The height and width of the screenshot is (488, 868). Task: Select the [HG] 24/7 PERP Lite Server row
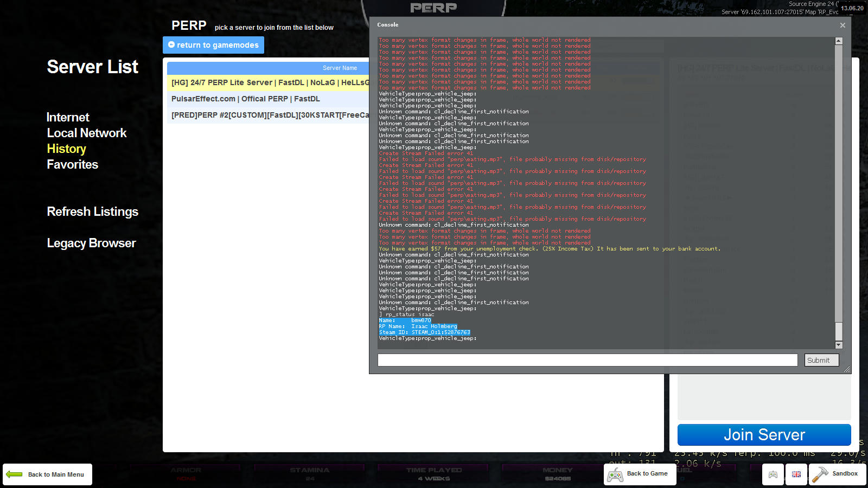(x=268, y=82)
